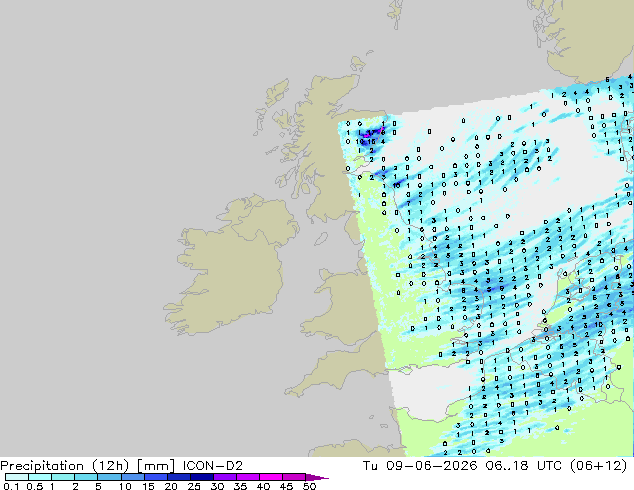
Task: Click the above-50 mm arrow legend tip
Action: (x=317, y=477)
